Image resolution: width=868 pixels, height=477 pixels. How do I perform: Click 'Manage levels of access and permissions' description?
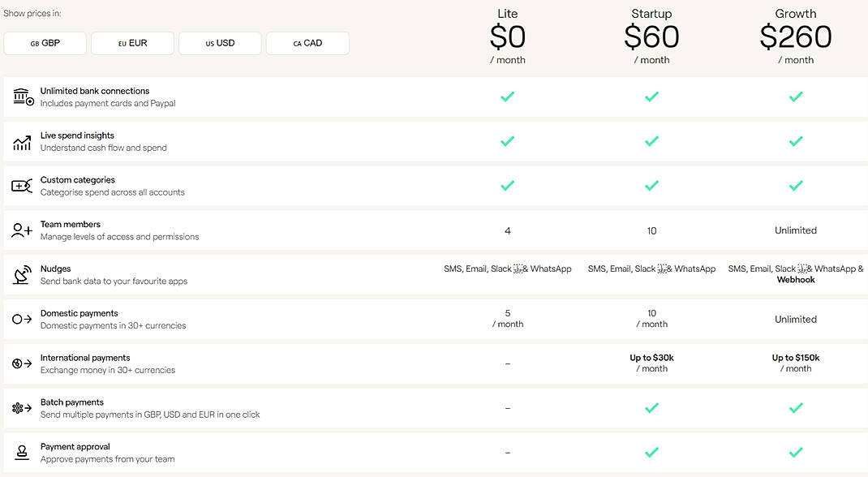coord(119,237)
